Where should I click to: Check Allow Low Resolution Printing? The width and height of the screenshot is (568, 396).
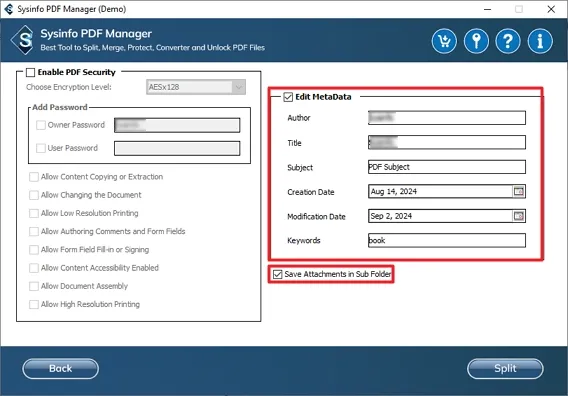click(x=34, y=213)
